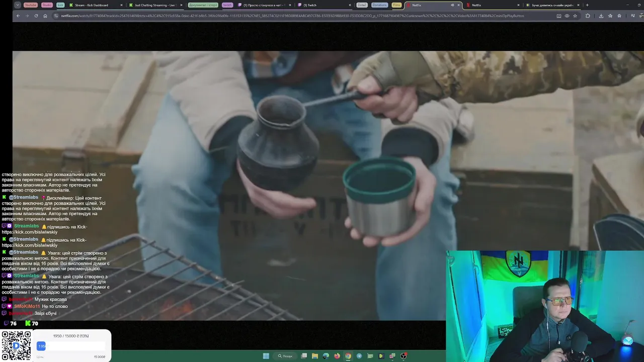Reload the Netflix page

click(x=36, y=16)
